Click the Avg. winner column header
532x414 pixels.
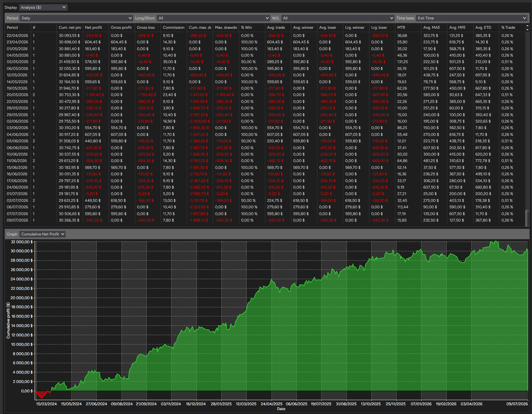coord(304,27)
